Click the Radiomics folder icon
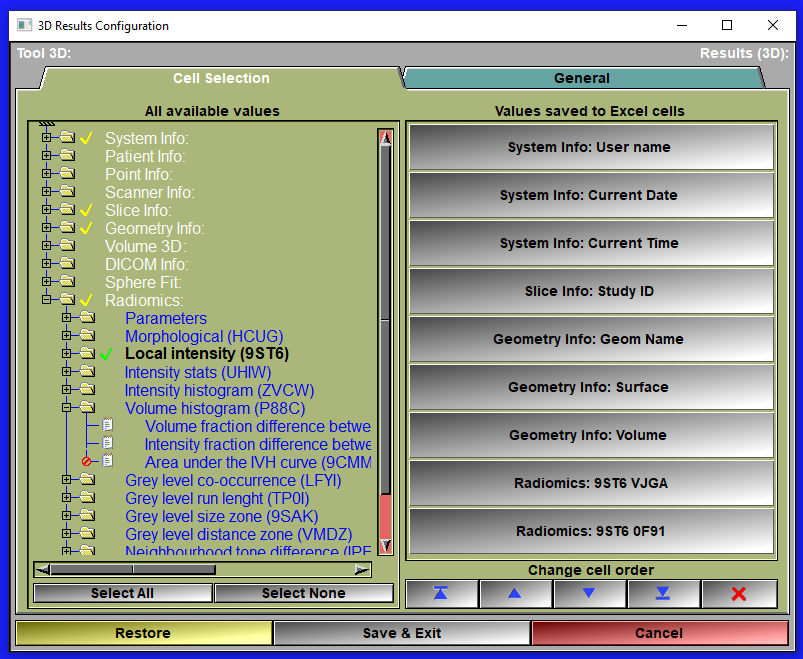This screenshot has width=803, height=659. click(67, 299)
